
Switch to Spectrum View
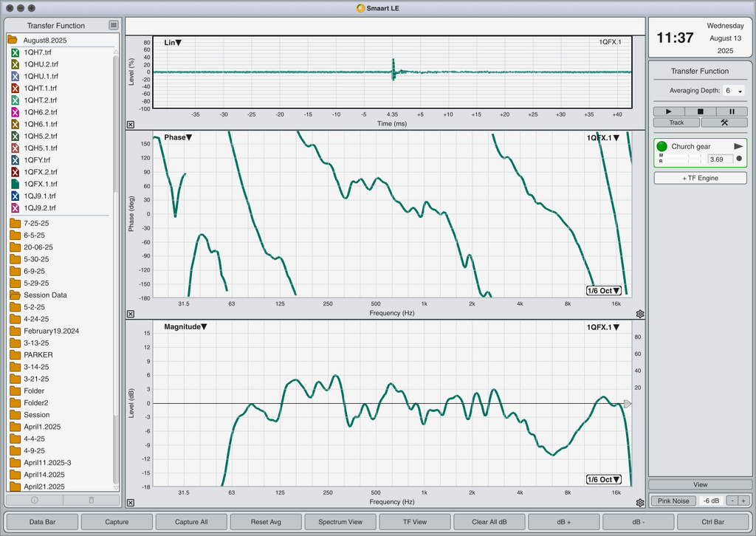[340, 521]
